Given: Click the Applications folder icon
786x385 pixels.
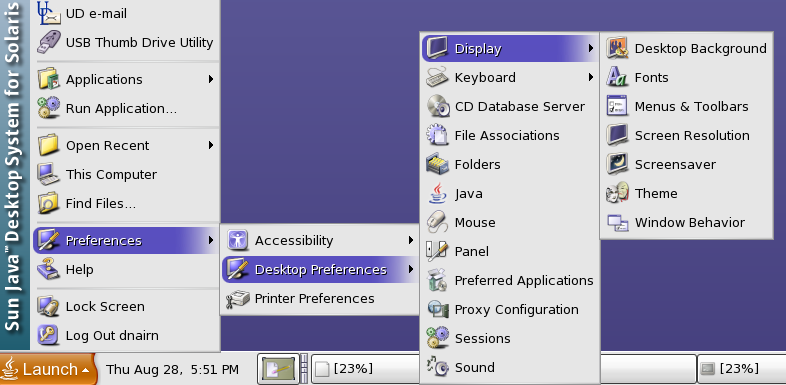Looking at the screenshot, I should click(49, 79).
